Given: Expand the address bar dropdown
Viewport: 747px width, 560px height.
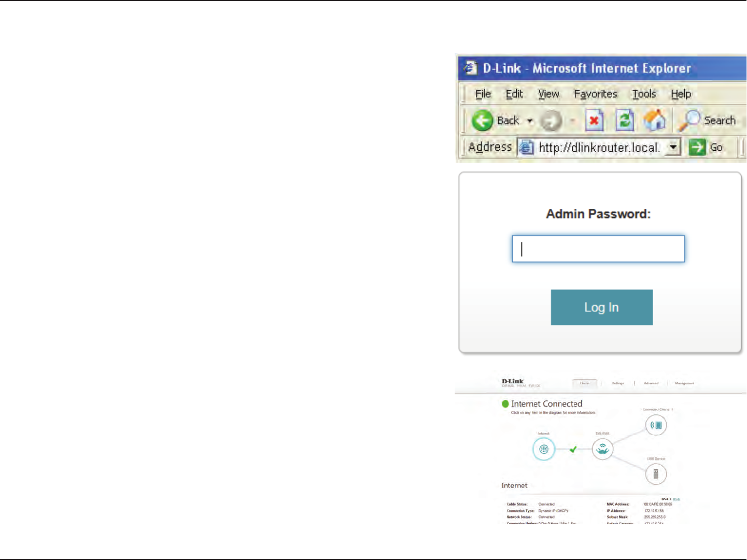Looking at the screenshot, I should click(x=672, y=147).
